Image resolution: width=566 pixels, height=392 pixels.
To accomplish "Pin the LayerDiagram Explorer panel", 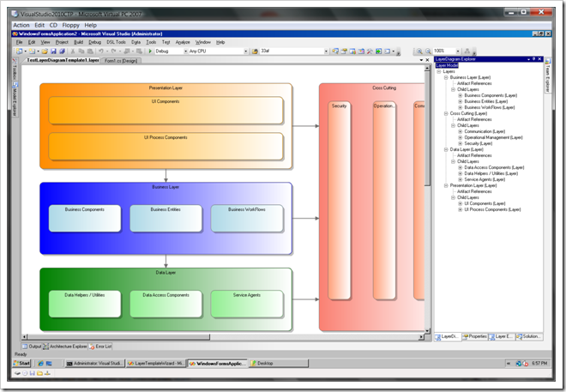I will (534, 59).
